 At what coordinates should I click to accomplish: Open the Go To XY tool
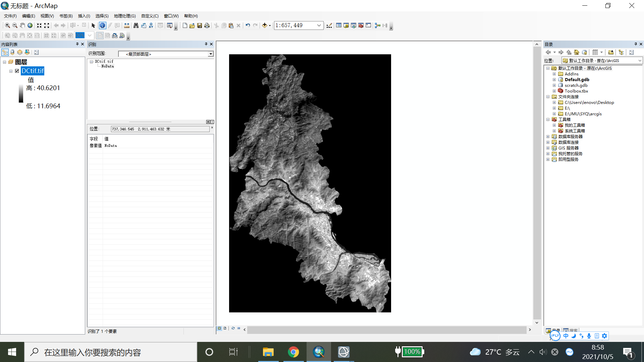[151, 25]
